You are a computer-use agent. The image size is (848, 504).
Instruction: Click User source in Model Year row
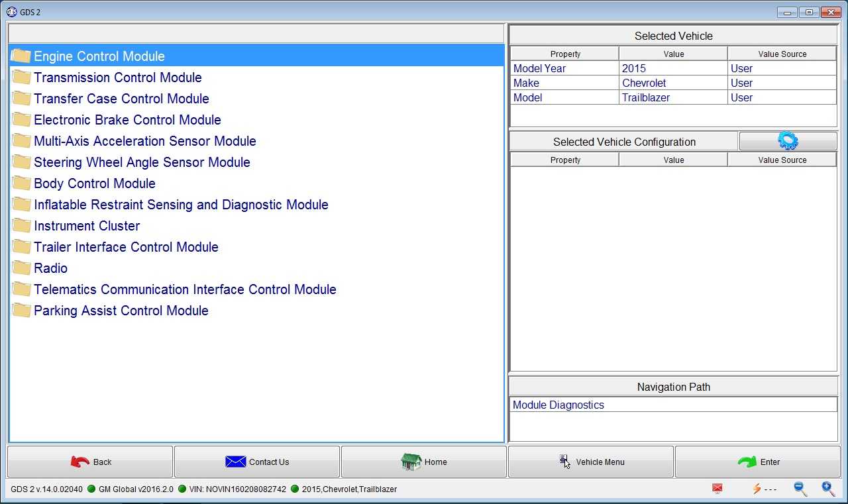782,68
